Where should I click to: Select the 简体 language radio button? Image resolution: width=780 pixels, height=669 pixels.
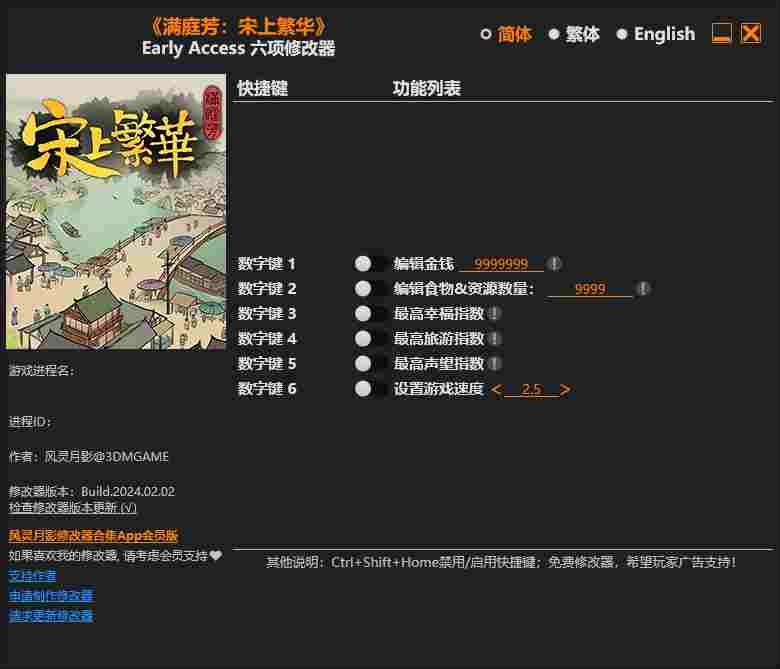point(486,34)
